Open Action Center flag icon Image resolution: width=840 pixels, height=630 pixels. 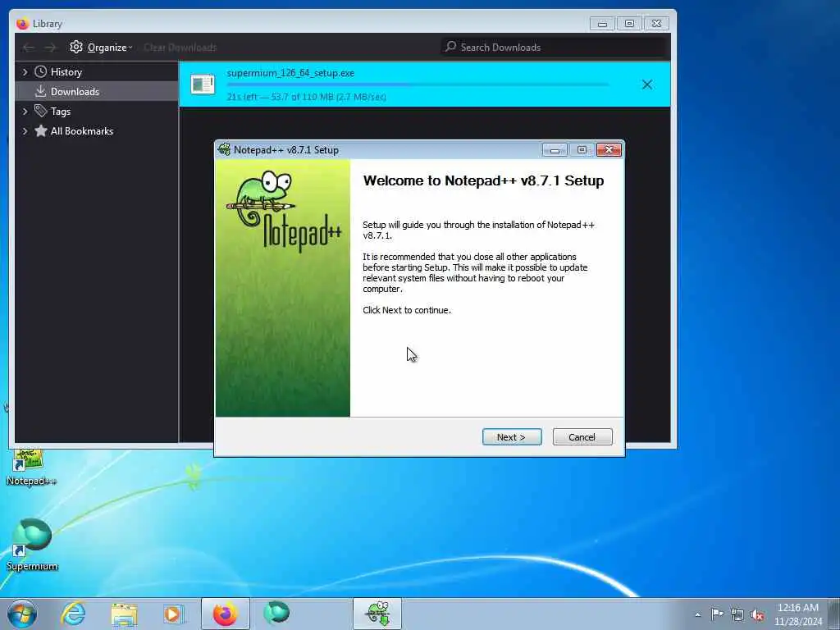[x=717, y=614]
